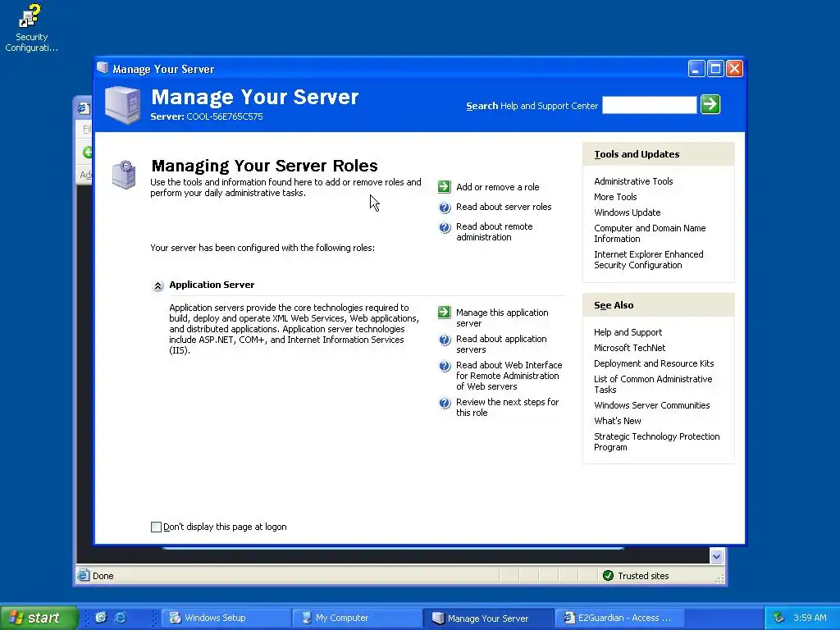The width and height of the screenshot is (840, 630).
Task: Click help icon beside Read about application servers
Action: click(445, 340)
